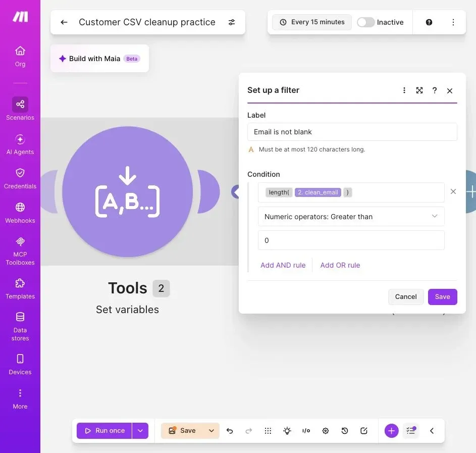The image size is (476, 453).
Task: Expand the Save options dropdown arrow
Action: coord(211,431)
